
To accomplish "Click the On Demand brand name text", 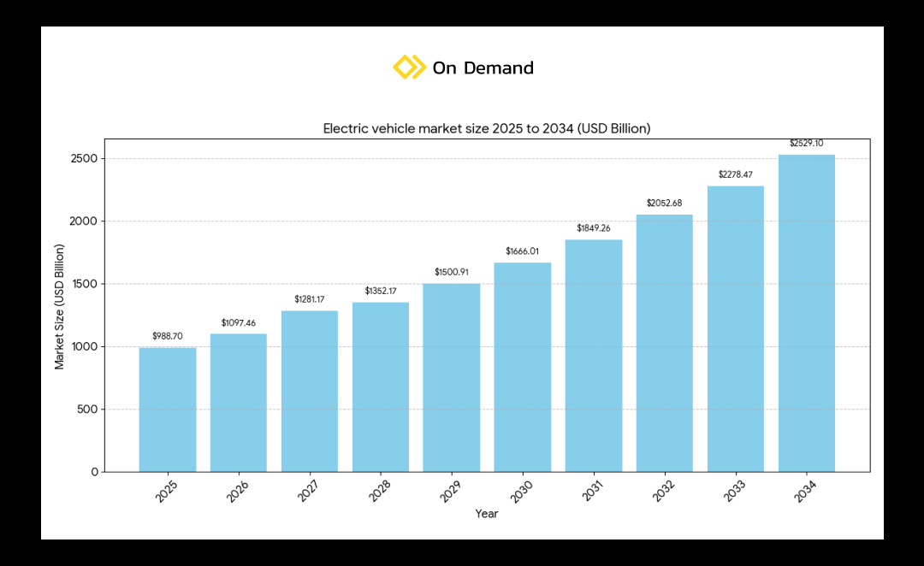I will (x=483, y=68).
